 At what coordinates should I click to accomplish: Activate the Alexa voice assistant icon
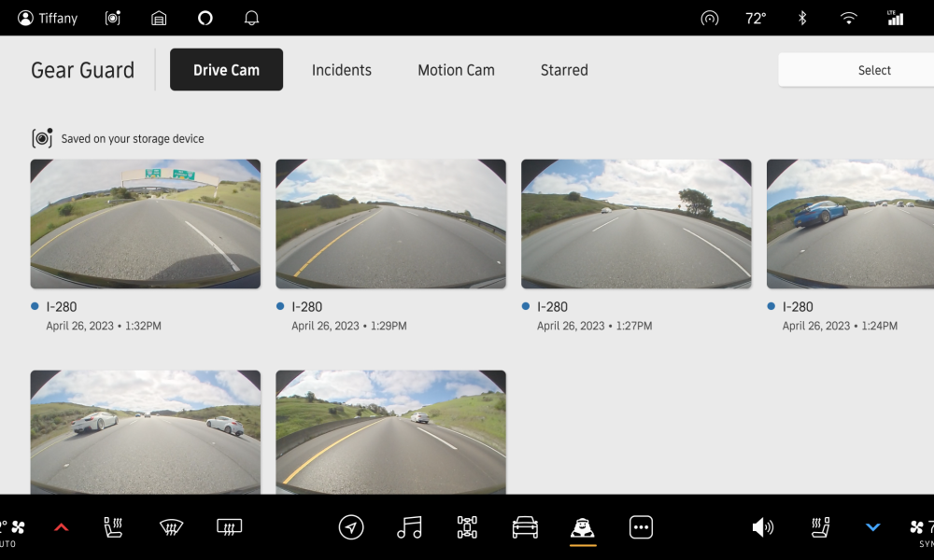205,18
